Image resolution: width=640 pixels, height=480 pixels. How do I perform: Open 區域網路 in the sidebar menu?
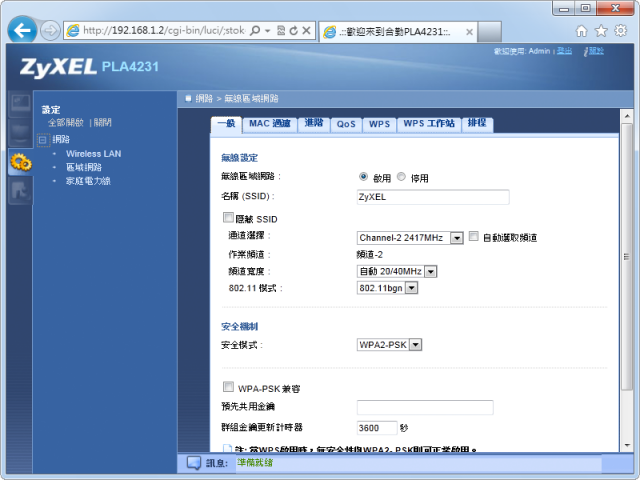pos(84,167)
